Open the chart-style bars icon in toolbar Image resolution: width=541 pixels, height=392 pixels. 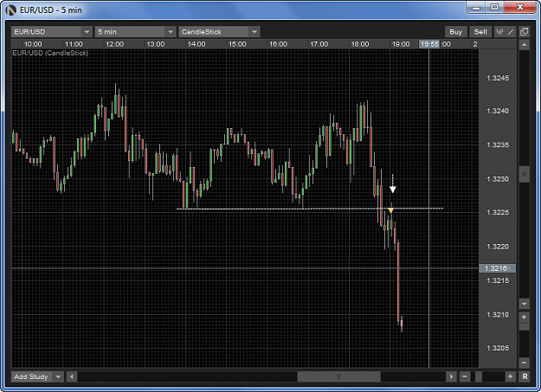coord(499,32)
